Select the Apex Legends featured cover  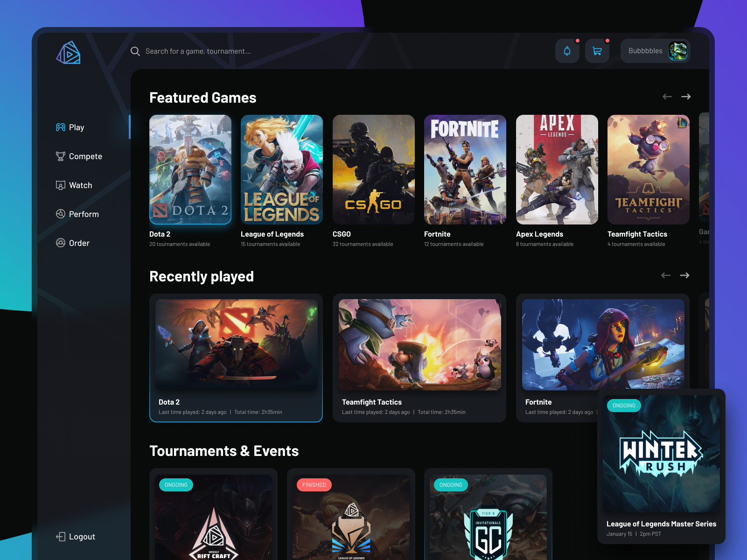(557, 169)
